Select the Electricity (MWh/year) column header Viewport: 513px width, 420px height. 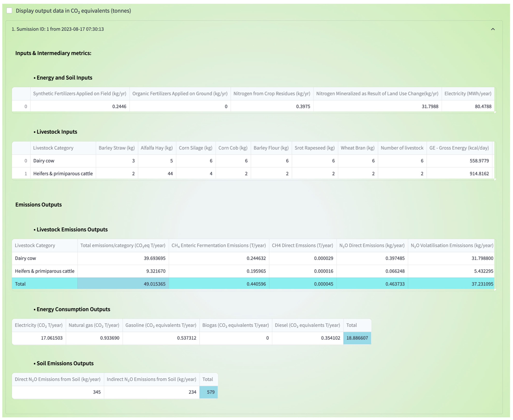point(467,94)
